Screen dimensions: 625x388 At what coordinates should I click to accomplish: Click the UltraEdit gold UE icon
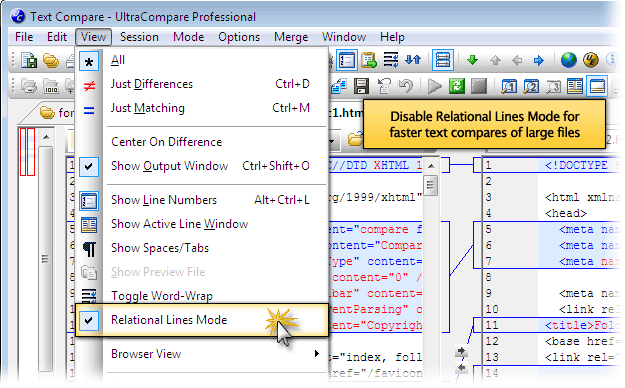coord(591,60)
